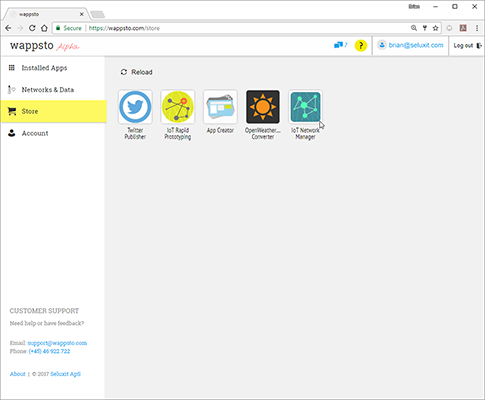Open the support@wappsto.com email link
Viewport: 485px width, 400px height.
pos(57,343)
